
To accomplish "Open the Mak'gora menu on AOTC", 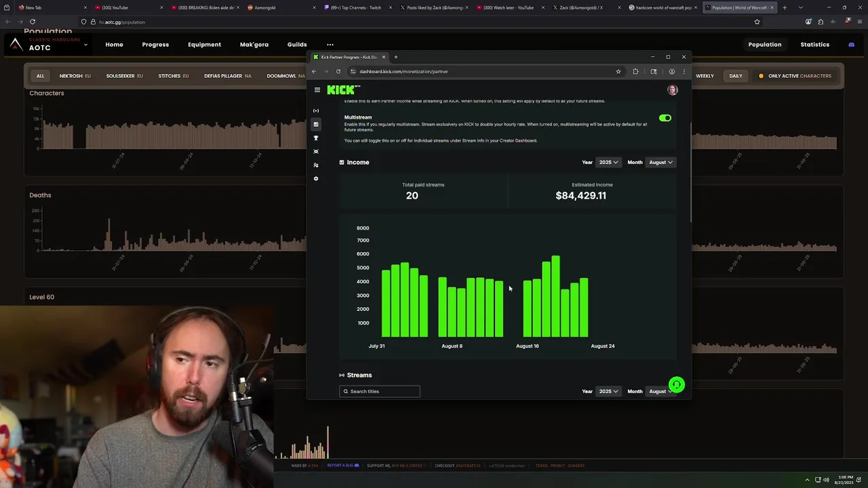I will click(254, 45).
